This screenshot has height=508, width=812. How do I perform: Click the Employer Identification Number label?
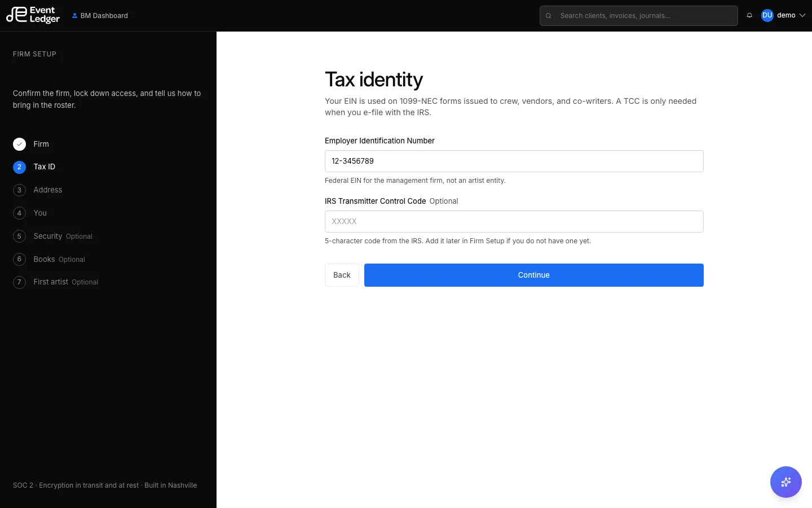pos(379,141)
